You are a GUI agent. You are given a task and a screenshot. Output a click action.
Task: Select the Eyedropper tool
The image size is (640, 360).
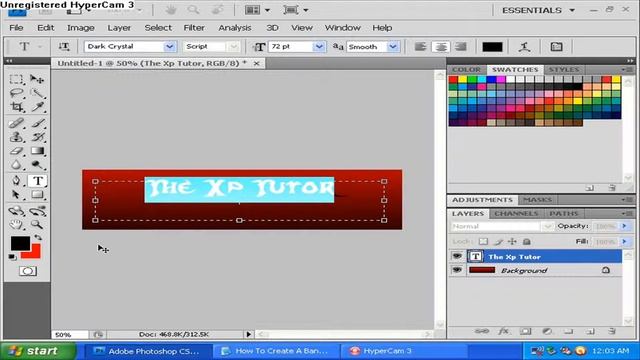tap(37, 107)
